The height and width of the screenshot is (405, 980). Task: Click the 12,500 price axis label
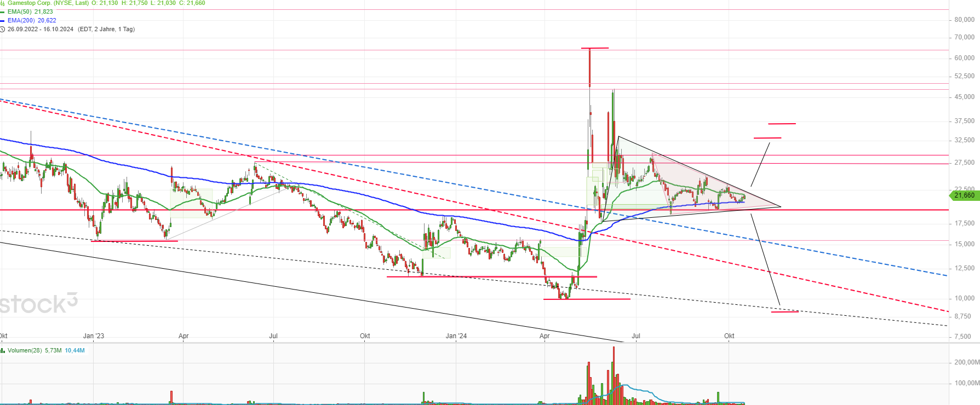point(965,268)
